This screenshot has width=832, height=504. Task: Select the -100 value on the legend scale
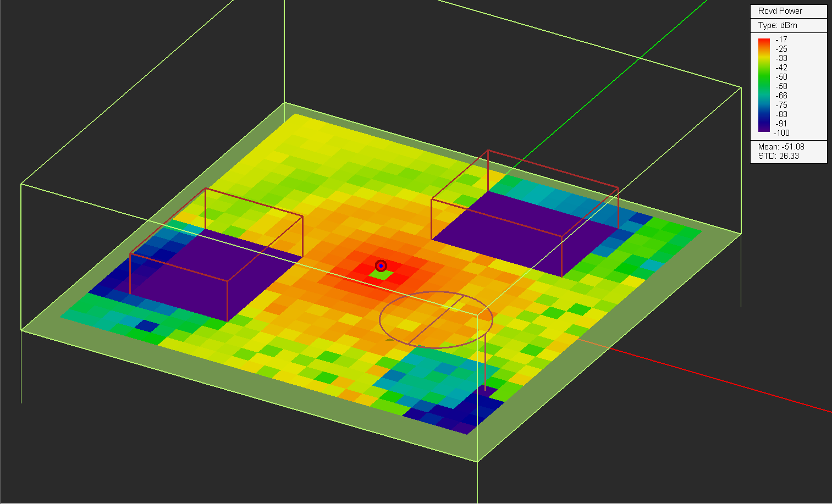coord(781,133)
